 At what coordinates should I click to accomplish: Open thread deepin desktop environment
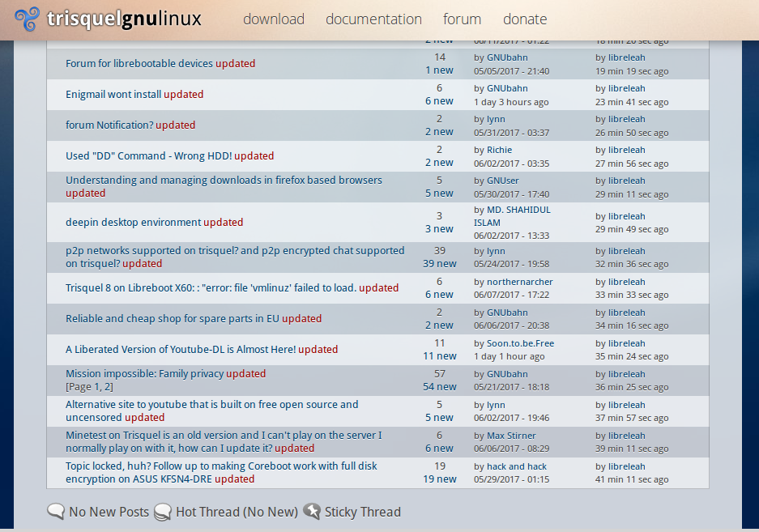134,222
